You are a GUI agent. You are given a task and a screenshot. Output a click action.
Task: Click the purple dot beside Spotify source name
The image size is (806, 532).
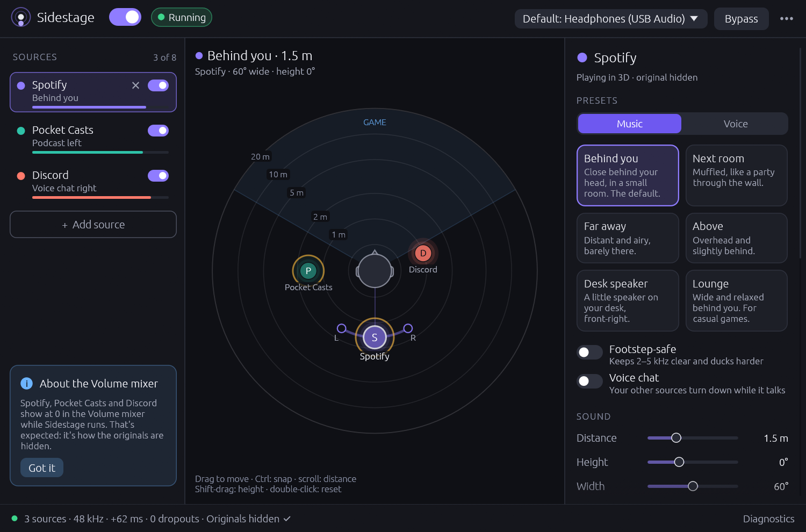21,85
